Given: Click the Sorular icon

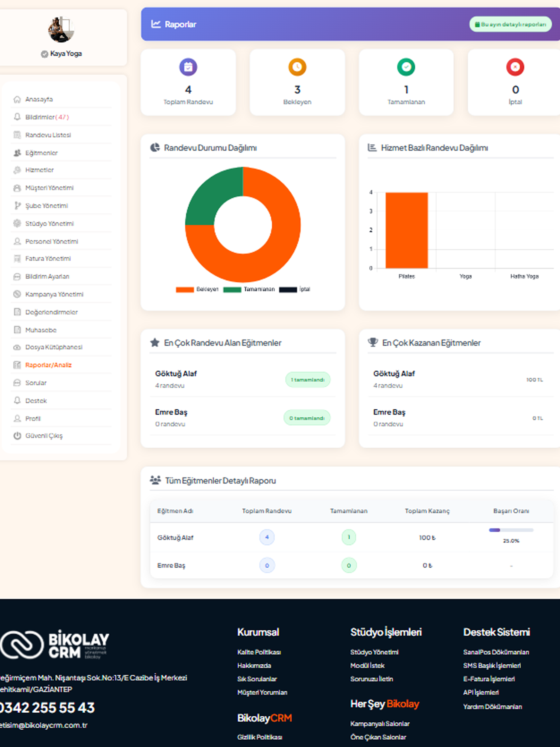Looking at the screenshot, I should pyautogui.click(x=17, y=383).
